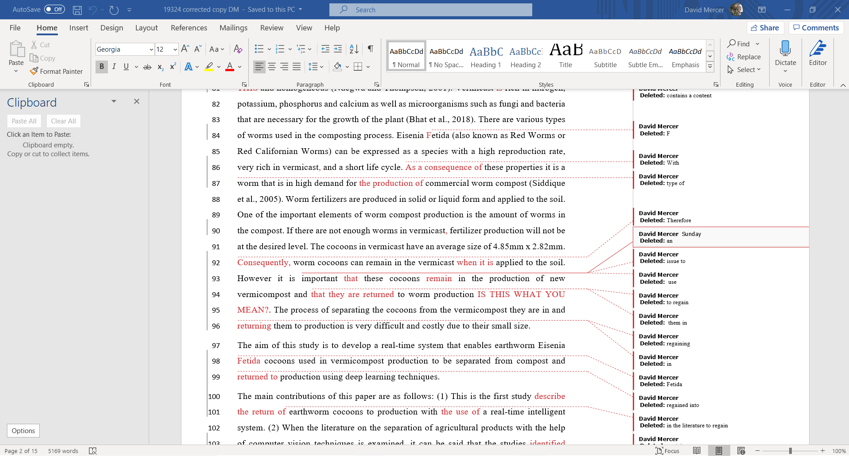
Task: Center align the paragraph
Action: 272,67
